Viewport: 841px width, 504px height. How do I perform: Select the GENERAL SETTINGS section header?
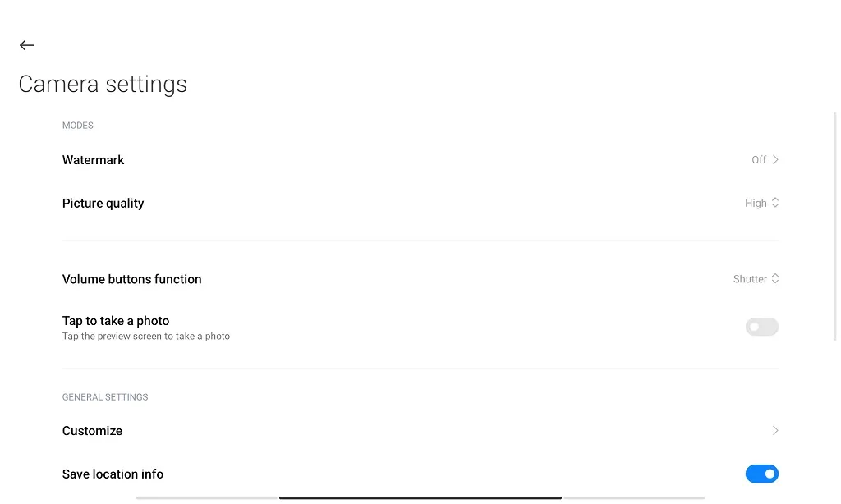(x=105, y=397)
